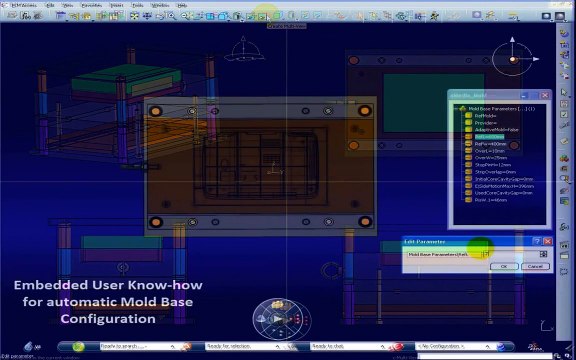Click the green Create Multi-View toolbar icon
The height and width of the screenshot is (360, 576).
(x=262, y=16)
